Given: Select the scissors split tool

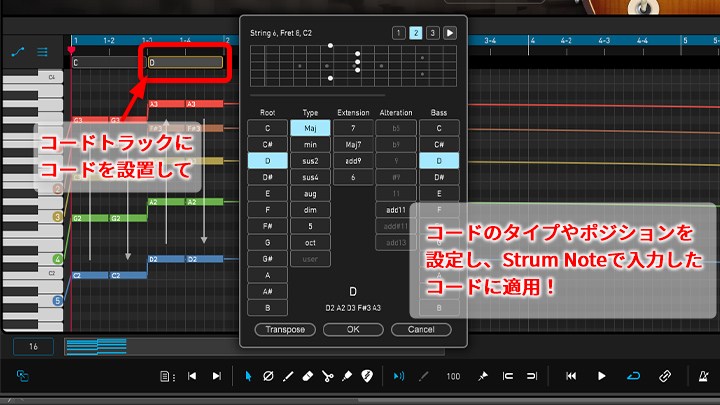Looking at the screenshot, I should [x=327, y=376].
